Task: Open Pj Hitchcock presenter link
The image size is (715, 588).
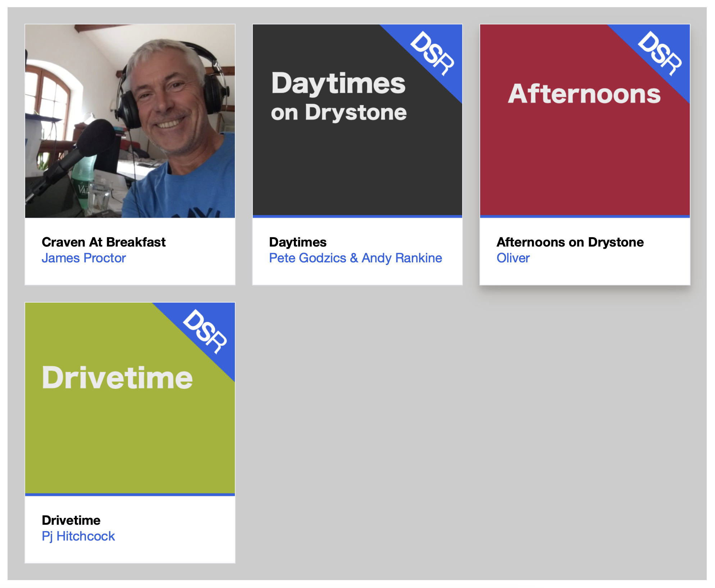Action: [x=78, y=536]
